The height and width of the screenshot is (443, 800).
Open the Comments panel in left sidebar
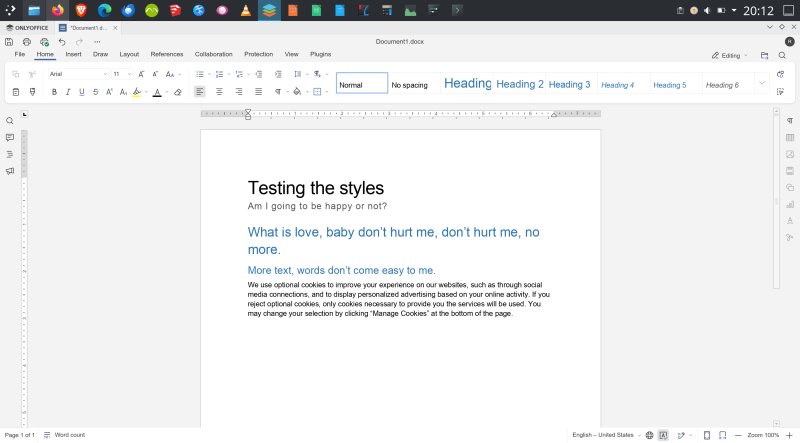coord(10,137)
